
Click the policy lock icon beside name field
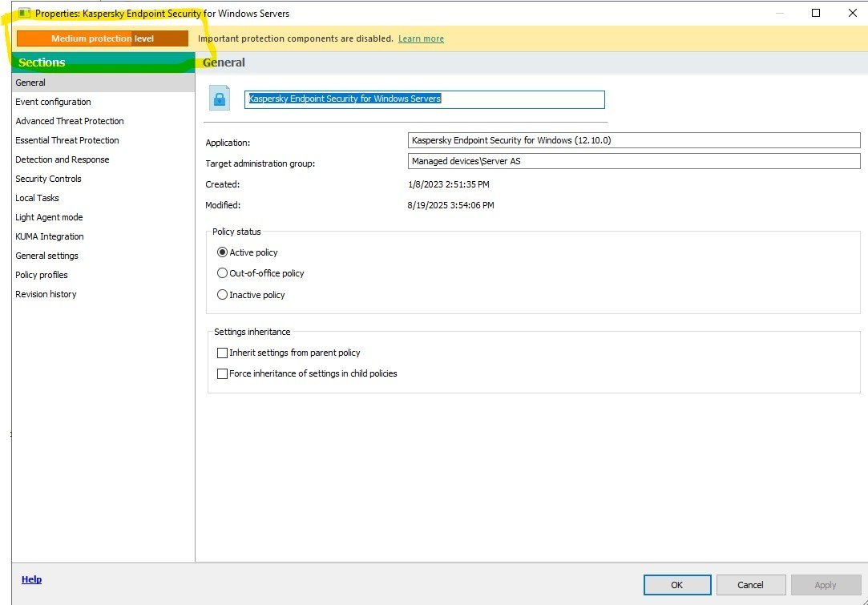(x=220, y=99)
